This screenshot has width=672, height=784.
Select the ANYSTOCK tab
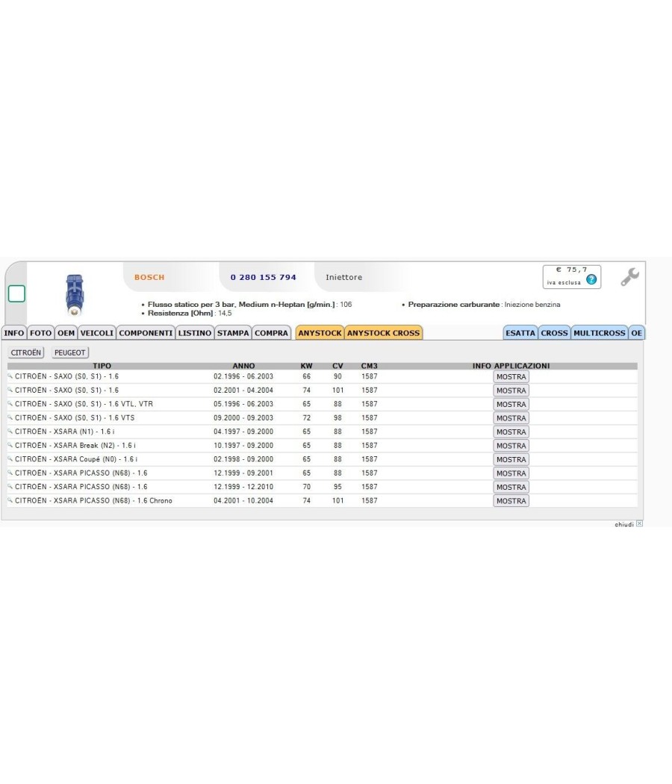pyautogui.click(x=320, y=333)
